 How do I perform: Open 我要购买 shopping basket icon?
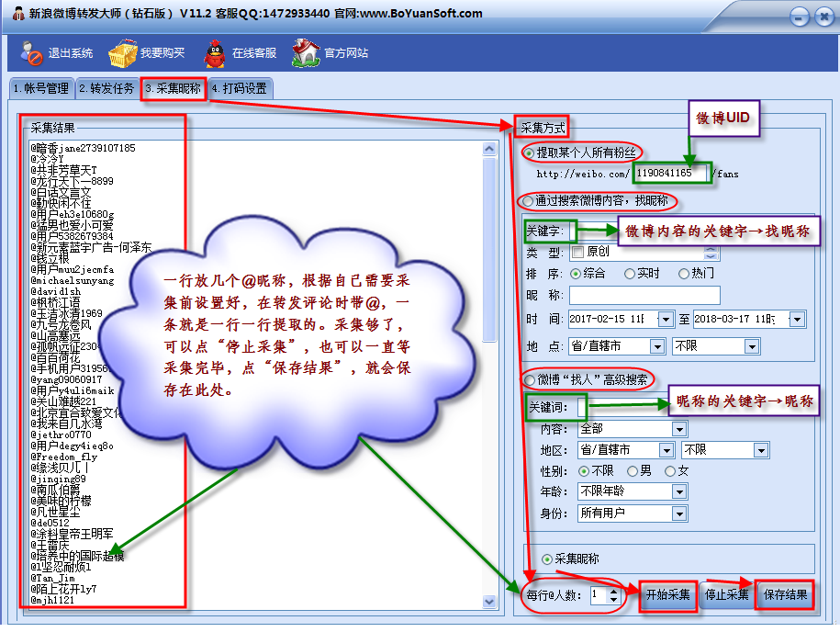click(123, 53)
